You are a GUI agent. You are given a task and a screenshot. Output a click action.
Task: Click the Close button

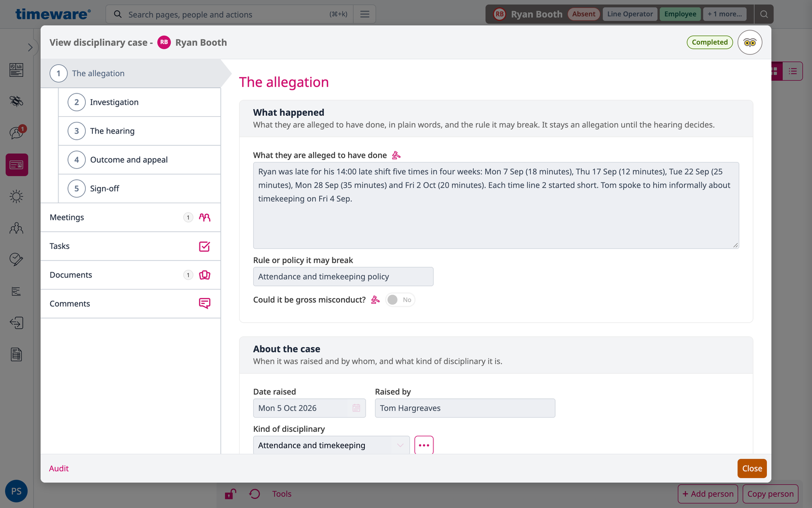click(752, 468)
